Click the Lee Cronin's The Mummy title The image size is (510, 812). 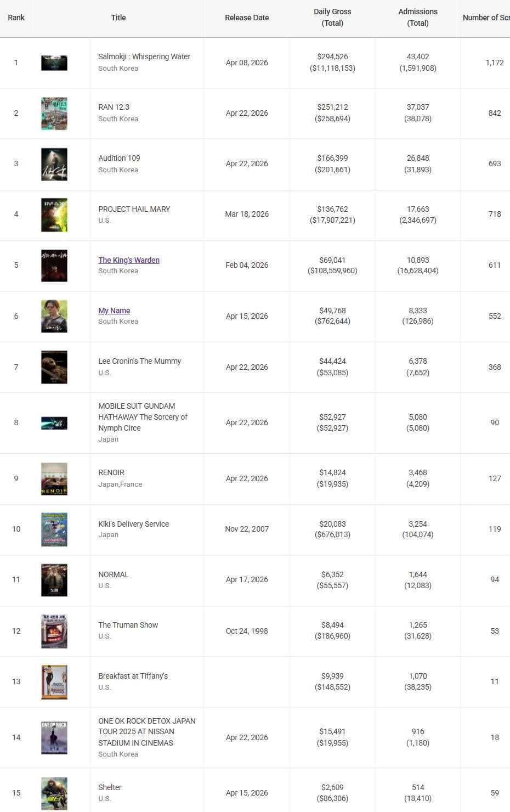click(139, 361)
